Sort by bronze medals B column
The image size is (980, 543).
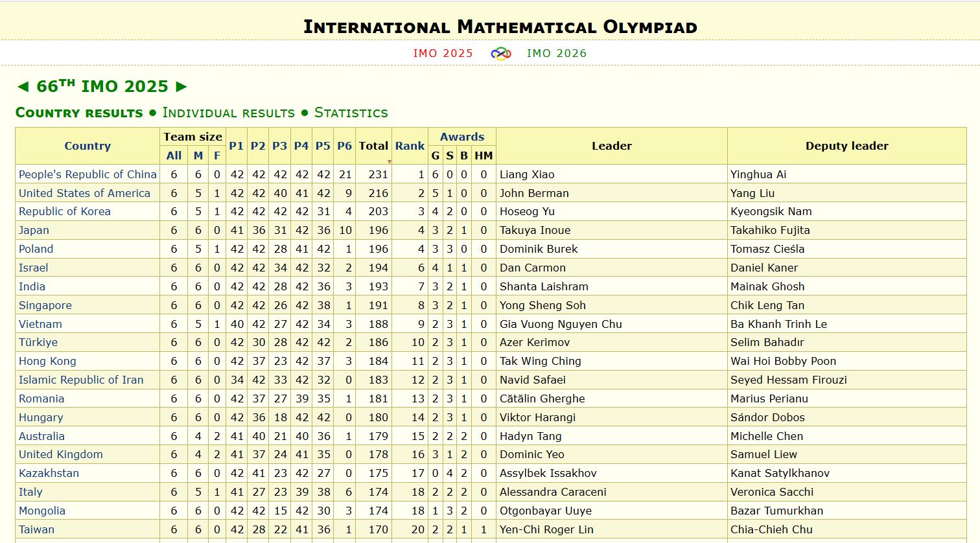(464, 156)
